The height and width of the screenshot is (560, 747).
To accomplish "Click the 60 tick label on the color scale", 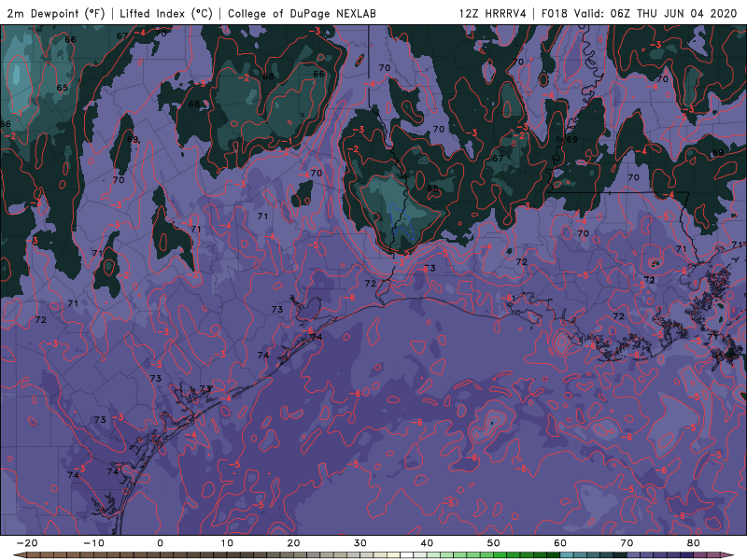I will (x=560, y=543).
